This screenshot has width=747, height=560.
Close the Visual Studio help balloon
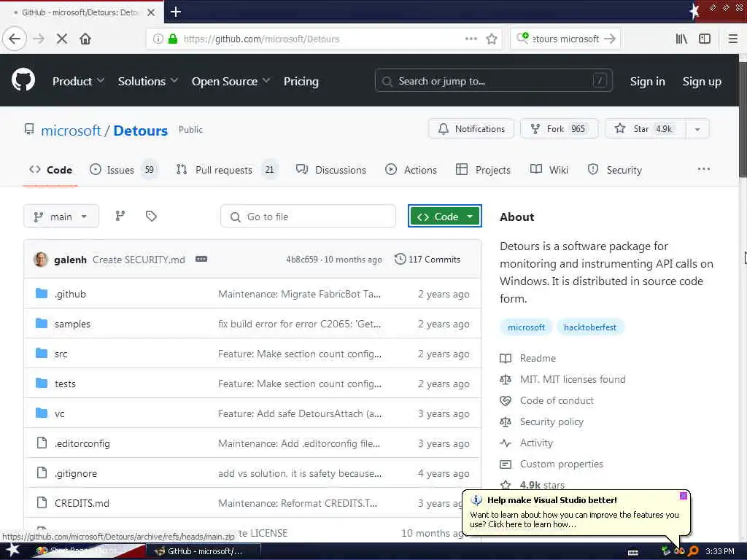683,496
